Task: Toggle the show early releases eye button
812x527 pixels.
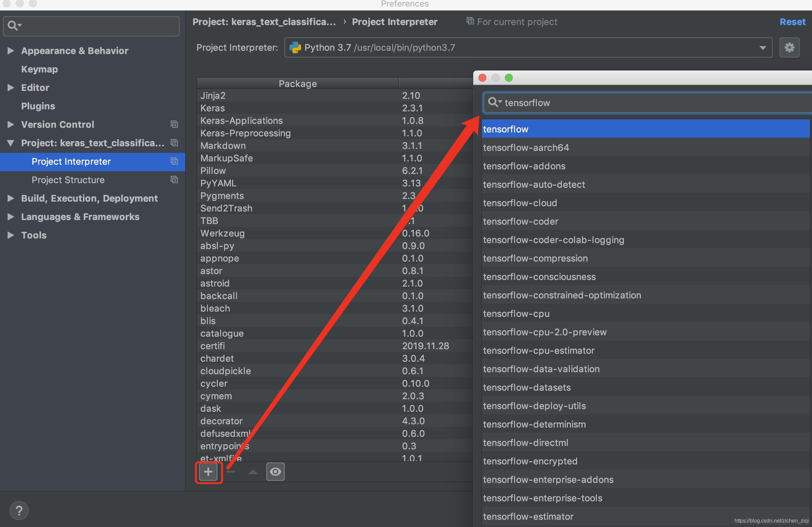Action: coord(275,472)
